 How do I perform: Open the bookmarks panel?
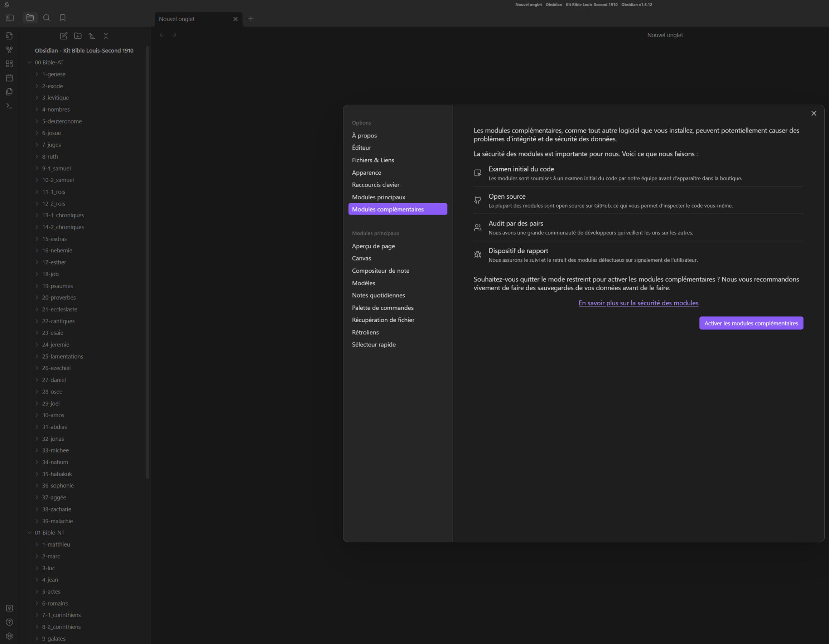click(63, 18)
